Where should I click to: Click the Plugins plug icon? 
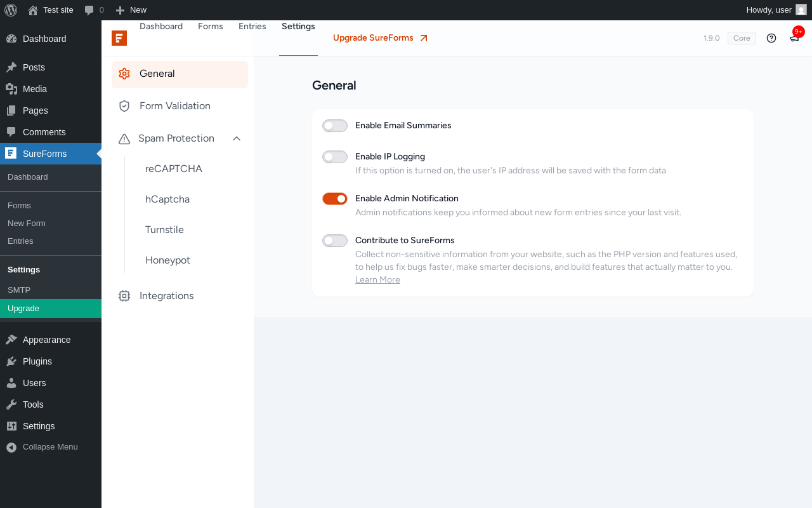pyautogui.click(x=11, y=361)
